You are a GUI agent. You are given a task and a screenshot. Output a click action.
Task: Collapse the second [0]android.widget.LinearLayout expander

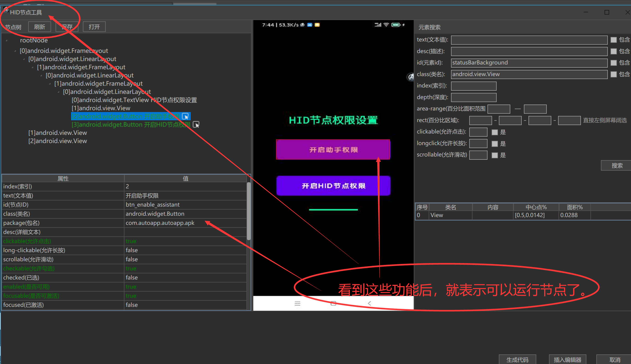click(x=41, y=75)
